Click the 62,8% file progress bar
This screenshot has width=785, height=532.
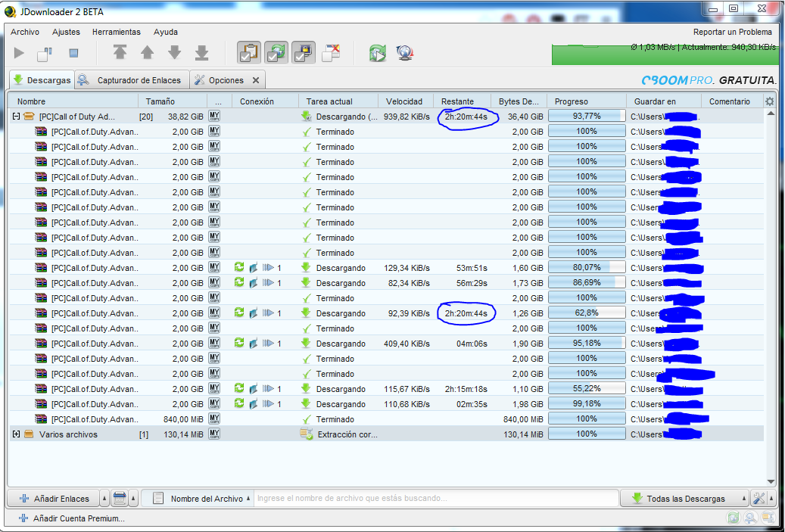pyautogui.click(x=587, y=313)
